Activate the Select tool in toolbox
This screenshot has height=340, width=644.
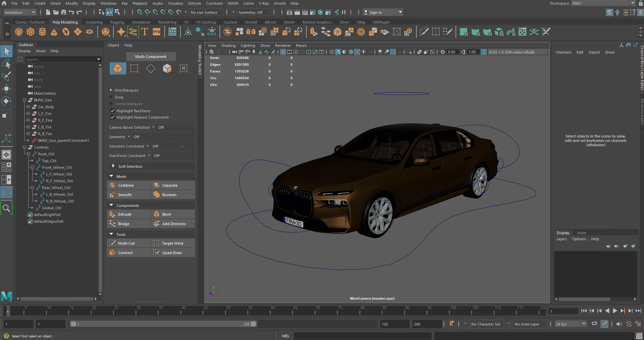pos(6,51)
